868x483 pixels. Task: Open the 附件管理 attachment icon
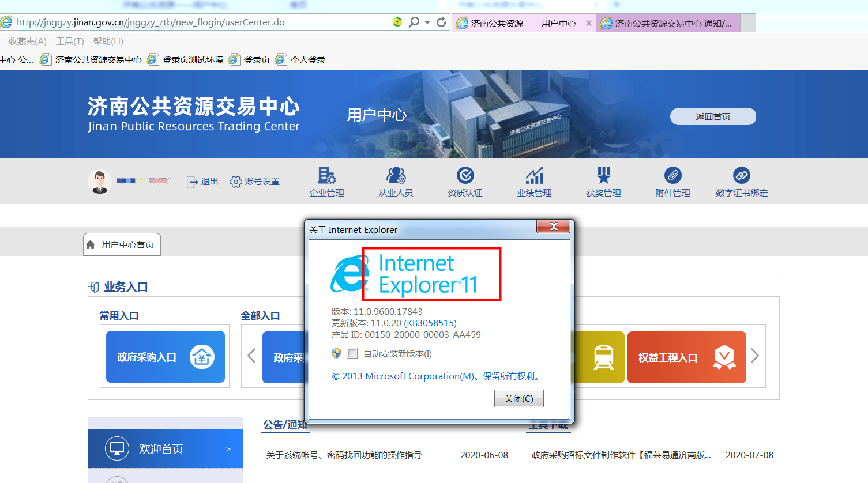(672, 175)
